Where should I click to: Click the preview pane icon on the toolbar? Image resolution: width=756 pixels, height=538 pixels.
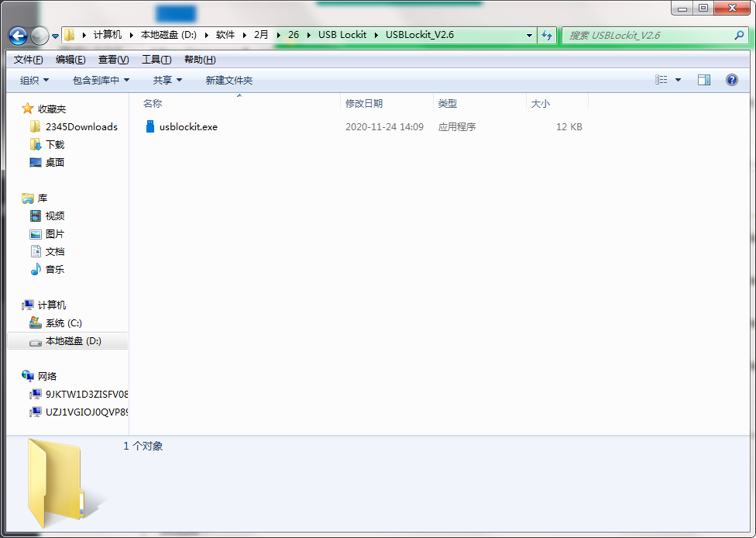704,79
